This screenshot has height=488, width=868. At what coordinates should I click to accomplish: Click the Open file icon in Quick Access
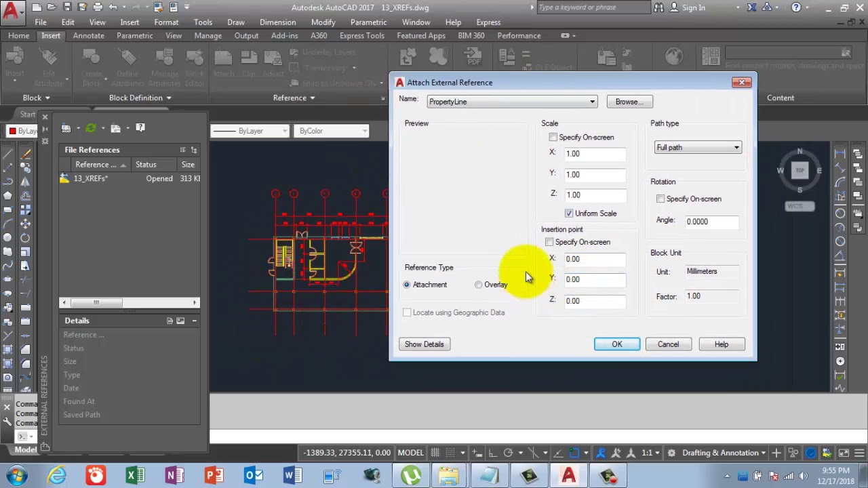point(52,7)
